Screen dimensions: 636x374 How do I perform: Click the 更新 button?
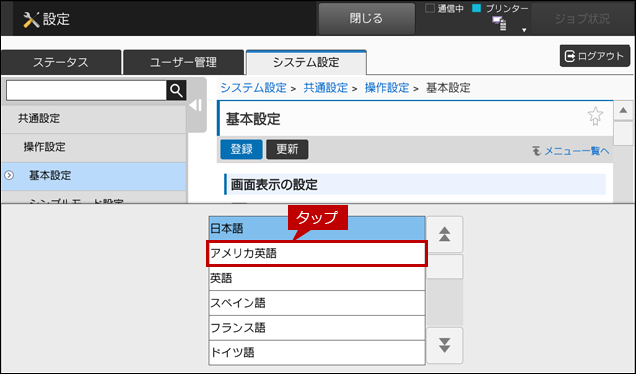click(x=287, y=149)
